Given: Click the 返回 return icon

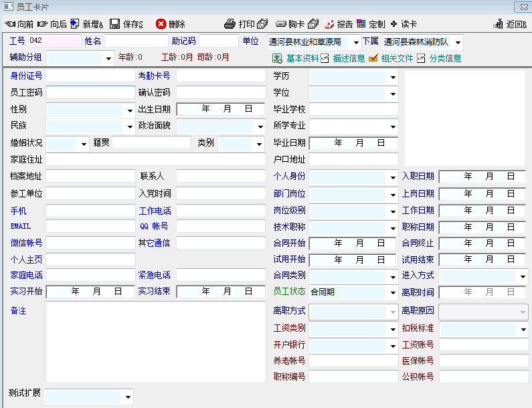Looking at the screenshot, I should 499,24.
